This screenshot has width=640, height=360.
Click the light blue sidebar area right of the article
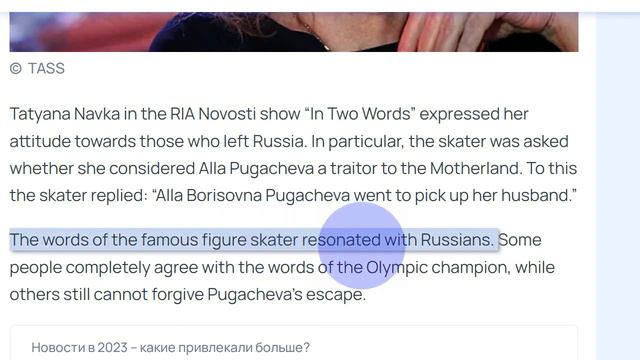tap(618, 188)
